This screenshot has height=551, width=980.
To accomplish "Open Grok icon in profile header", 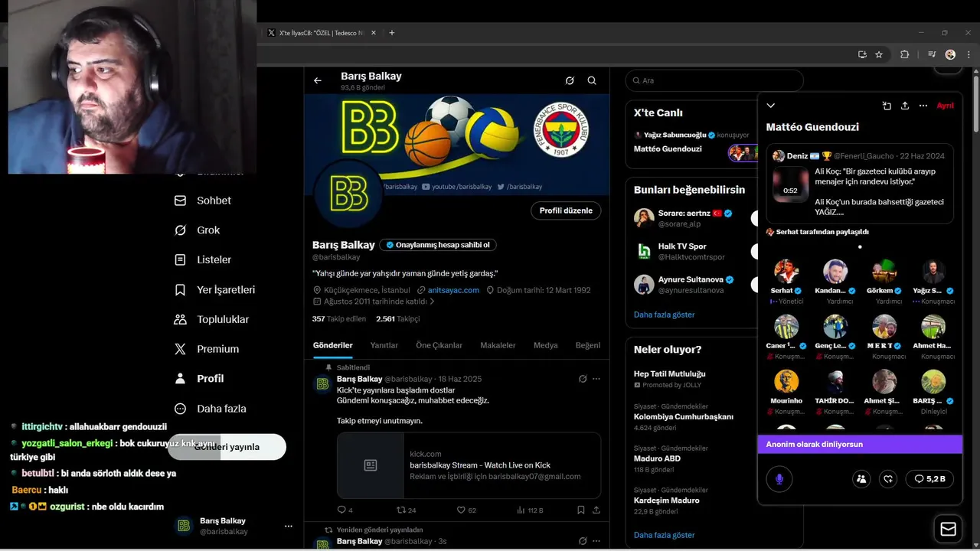I will tap(570, 80).
